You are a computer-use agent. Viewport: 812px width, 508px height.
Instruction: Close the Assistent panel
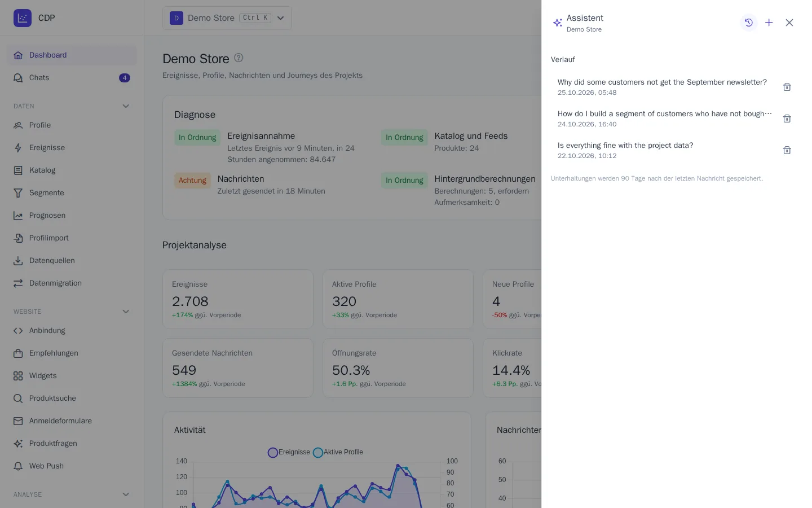(789, 23)
